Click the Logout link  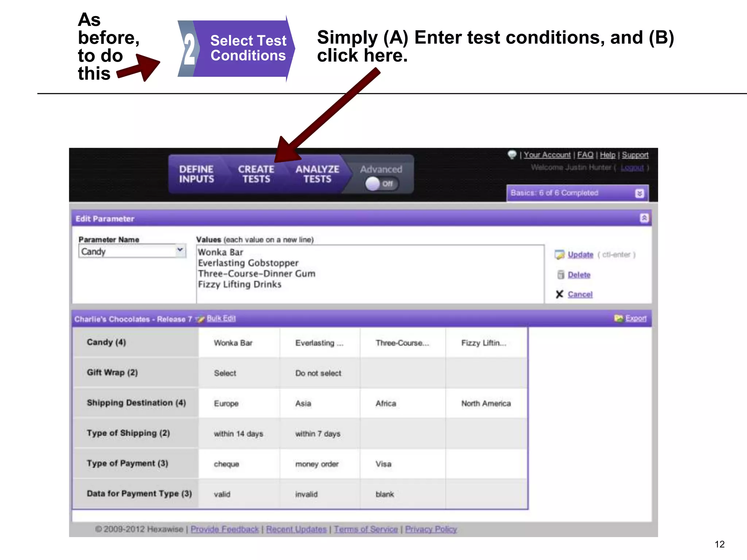(x=632, y=167)
